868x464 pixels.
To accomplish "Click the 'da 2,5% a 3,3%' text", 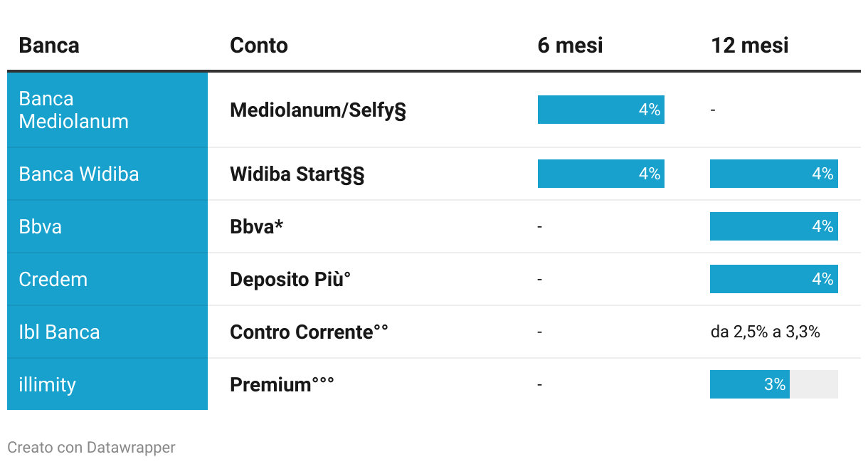I will (765, 332).
